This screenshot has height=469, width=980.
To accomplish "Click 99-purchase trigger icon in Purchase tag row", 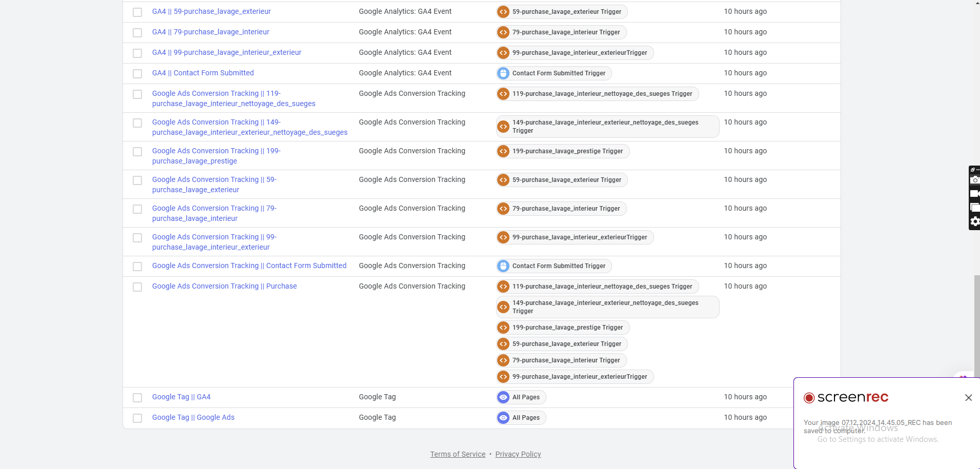I will point(503,377).
